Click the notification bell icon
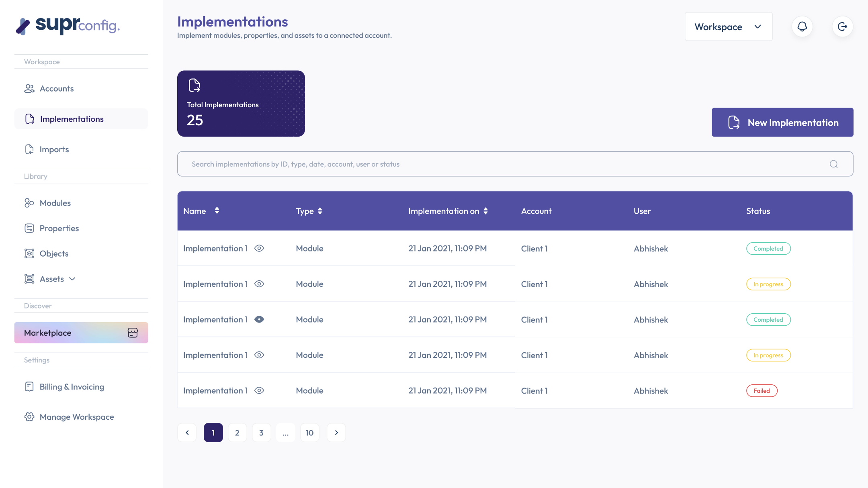Viewport: 868px width, 488px height. 802,27
